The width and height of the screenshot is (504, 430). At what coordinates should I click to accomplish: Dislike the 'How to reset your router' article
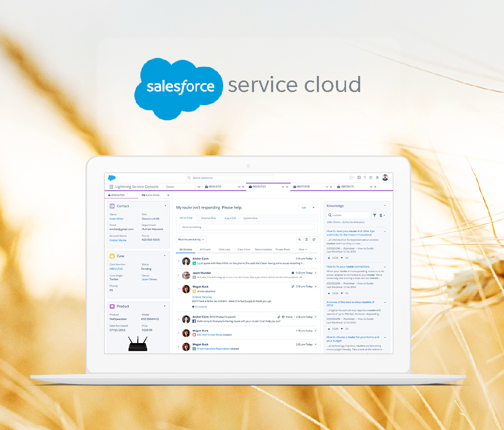(342, 258)
